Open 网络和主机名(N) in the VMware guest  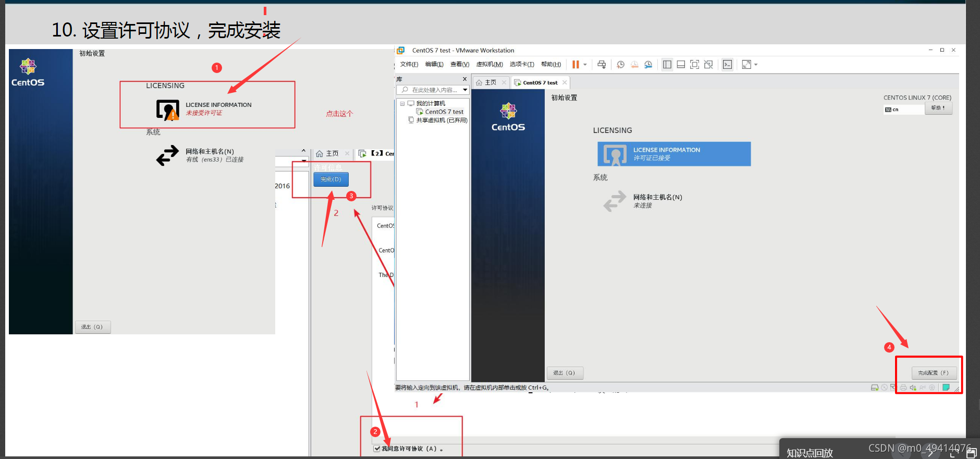tap(643, 201)
